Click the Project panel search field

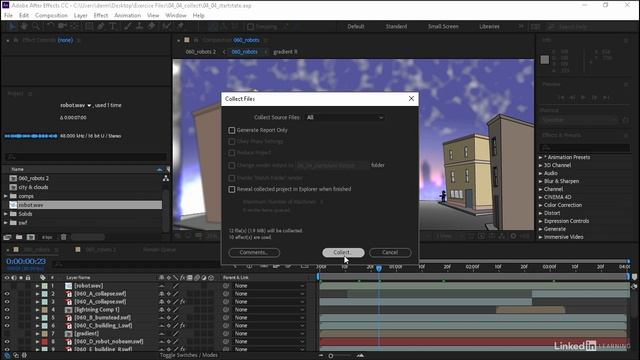86,157
